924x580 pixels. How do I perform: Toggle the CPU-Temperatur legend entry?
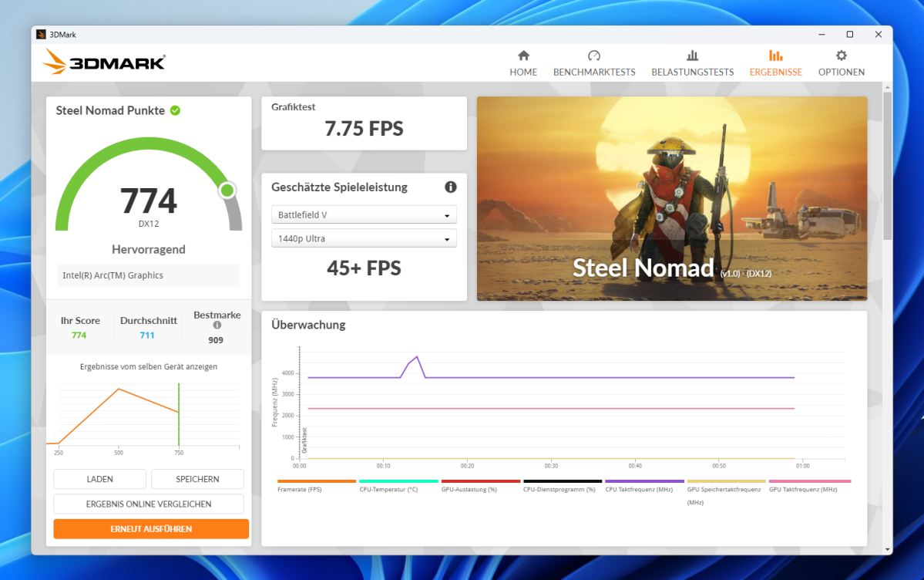398,486
